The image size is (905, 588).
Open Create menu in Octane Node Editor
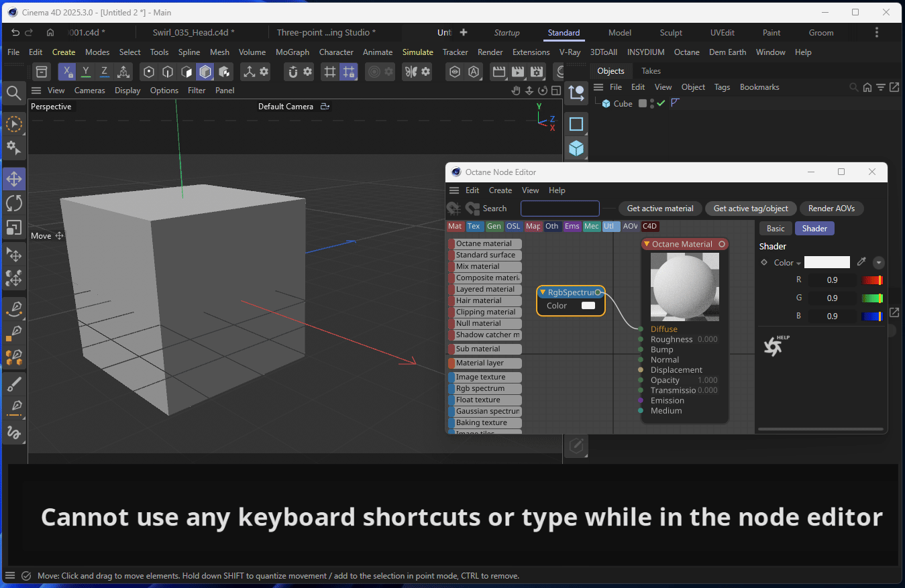click(x=500, y=190)
